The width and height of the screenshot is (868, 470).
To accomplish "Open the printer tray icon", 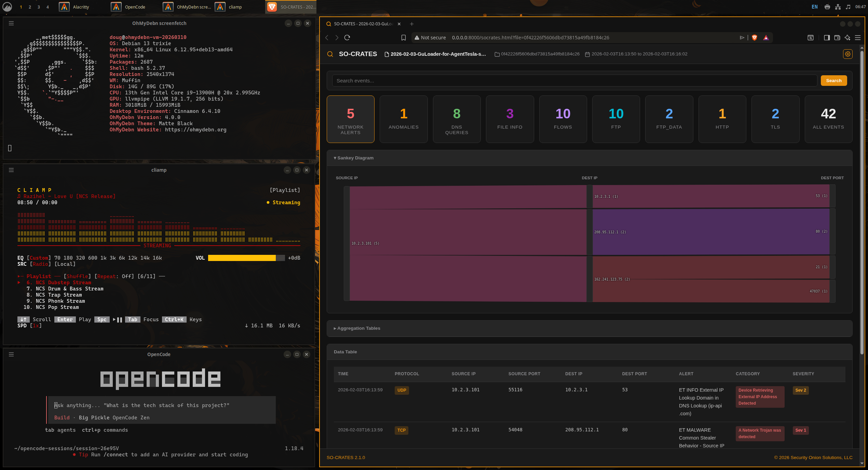I will point(827,7).
